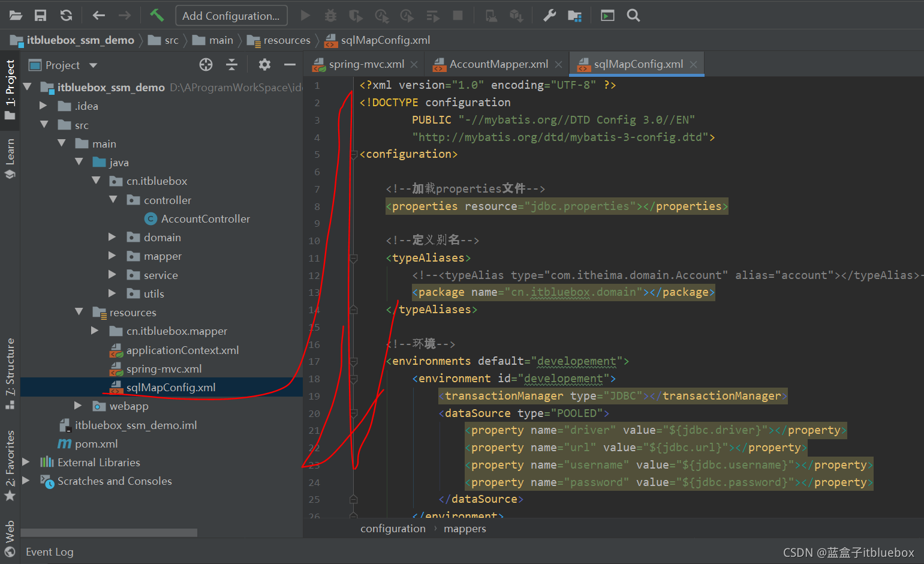Click the configuration breadcrumb below editor
Screen dimensions: 924x564
(x=393, y=529)
